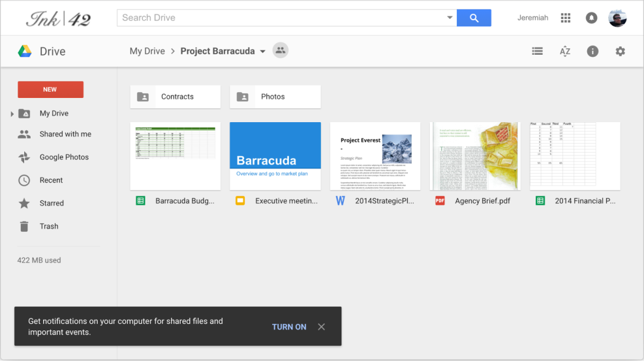The height and width of the screenshot is (361, 644).
Task: Go to Shared with me
Action: 65,134
